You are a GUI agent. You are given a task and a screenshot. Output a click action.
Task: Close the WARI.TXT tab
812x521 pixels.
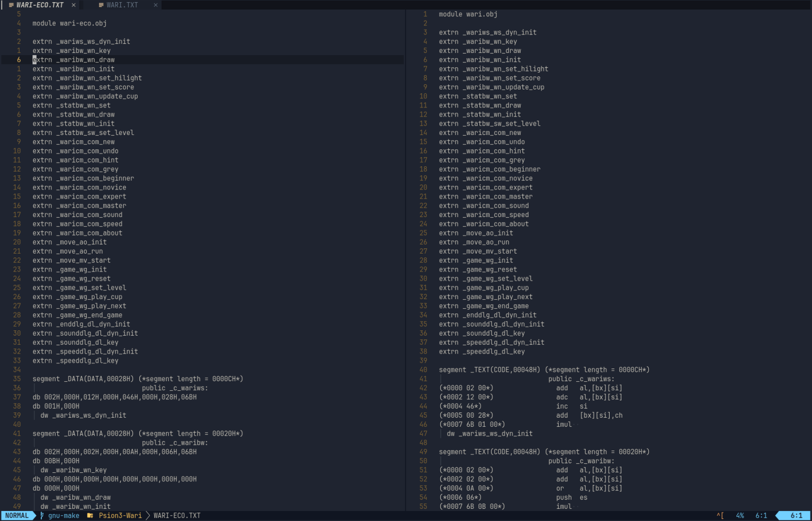[156, 5]
